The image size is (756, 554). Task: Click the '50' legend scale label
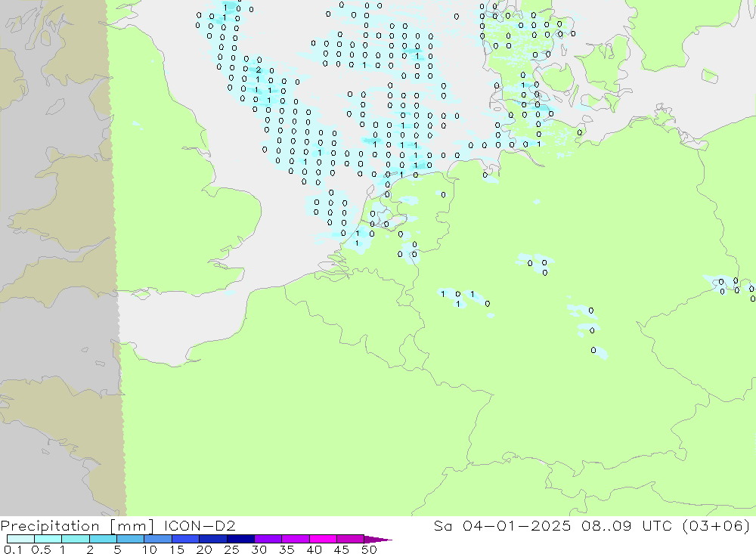tap(369, 549)
